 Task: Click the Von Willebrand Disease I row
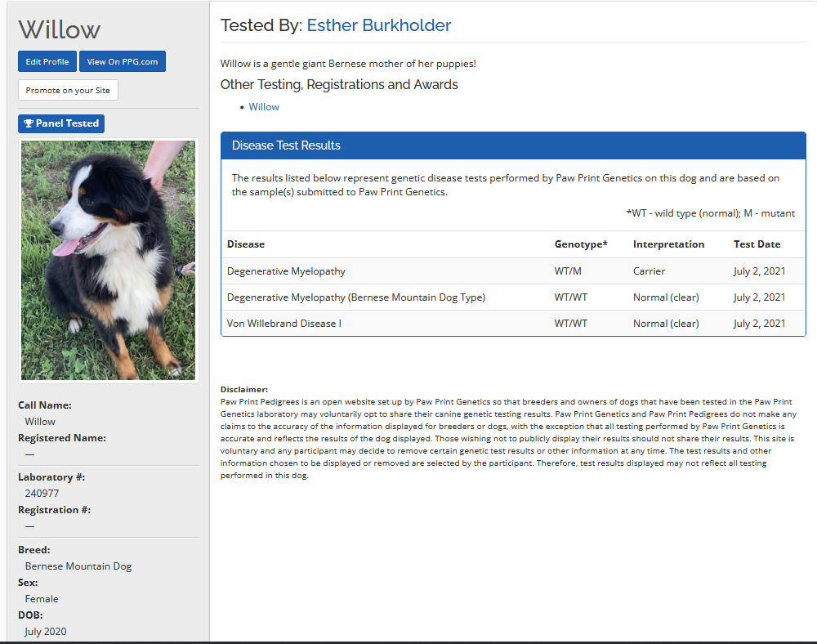coord(284,324)
